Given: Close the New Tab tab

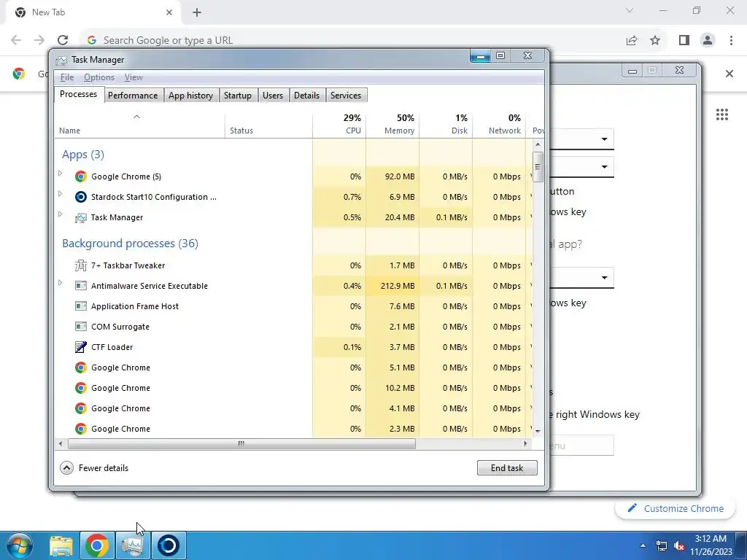Looking at the screenshot, I should click(x=169, y=12).
